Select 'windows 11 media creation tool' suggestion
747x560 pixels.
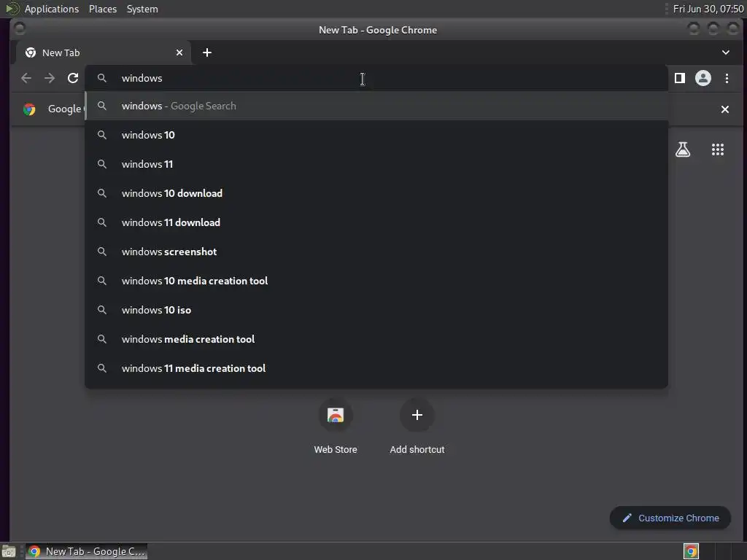click(x=376, y=368)
